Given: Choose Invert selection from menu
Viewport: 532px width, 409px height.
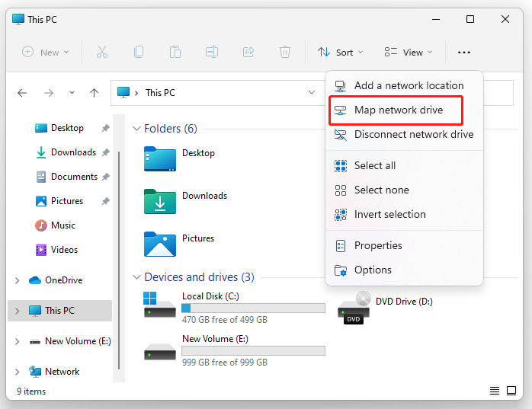Looking at the screenshot, I should tap(404, 214).
